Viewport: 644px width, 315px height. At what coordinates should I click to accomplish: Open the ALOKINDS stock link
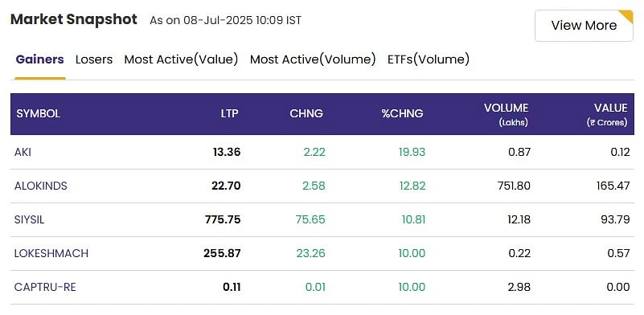point(41,186)
